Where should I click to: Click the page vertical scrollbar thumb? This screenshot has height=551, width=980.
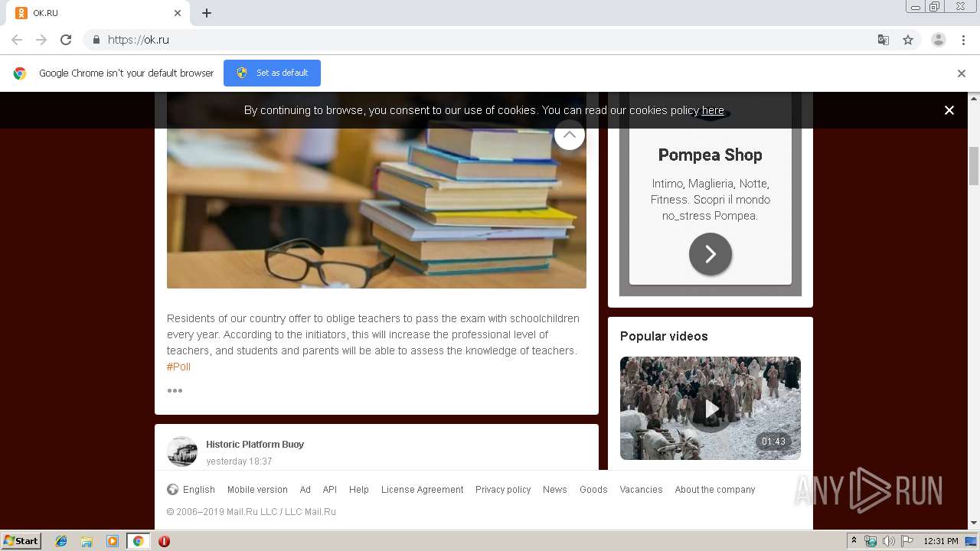pyautogui.click(x=974, y=165)
